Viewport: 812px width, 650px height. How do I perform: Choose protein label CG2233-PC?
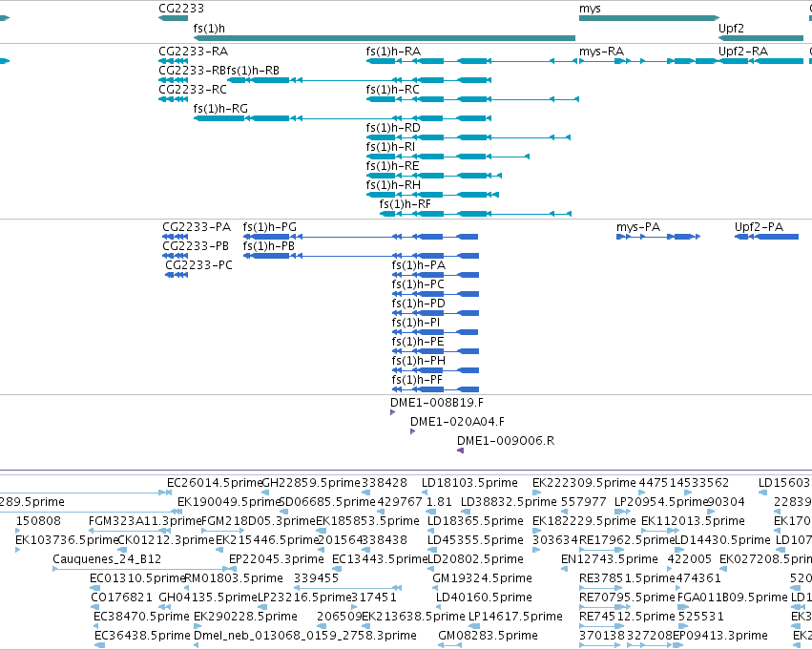198,265
